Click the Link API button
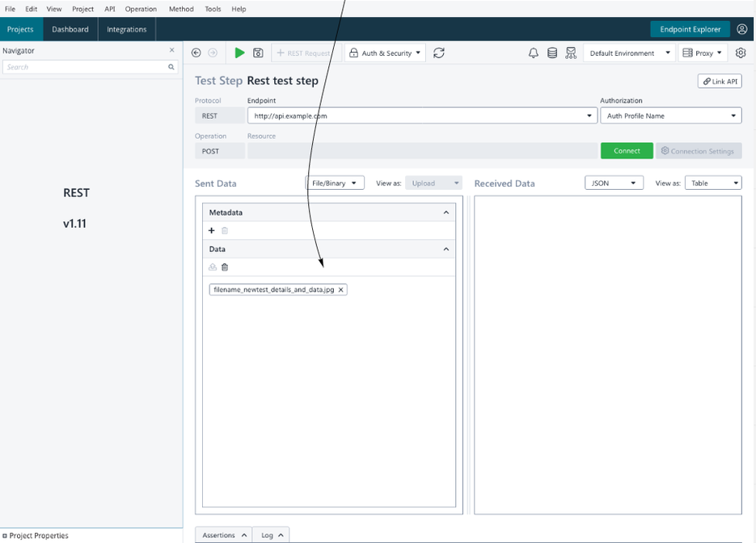 [719, 82]
